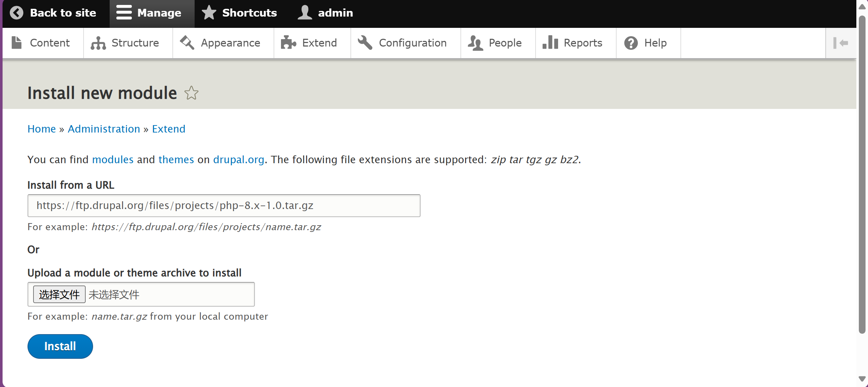Go to Appearance brush icon

(x=187, y=43)
